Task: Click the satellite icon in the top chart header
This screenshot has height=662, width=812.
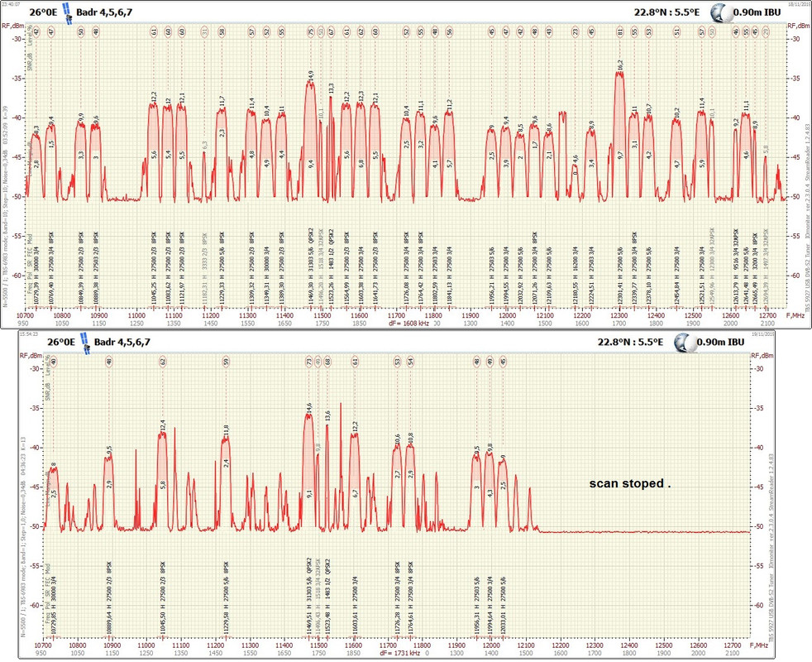Action: pyautogui.click(x=67, y=13)
